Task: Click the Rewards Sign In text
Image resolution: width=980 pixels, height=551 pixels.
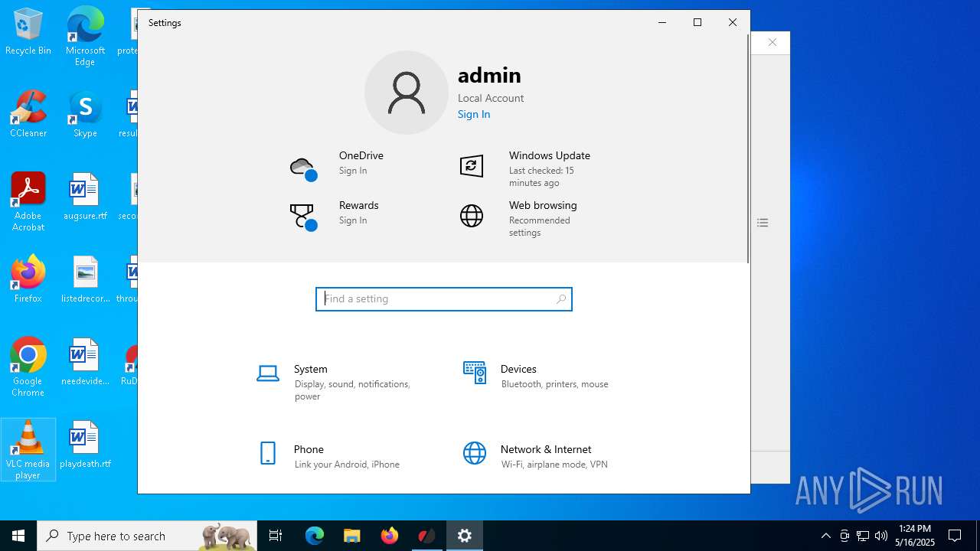Action: tap(353, 220)
